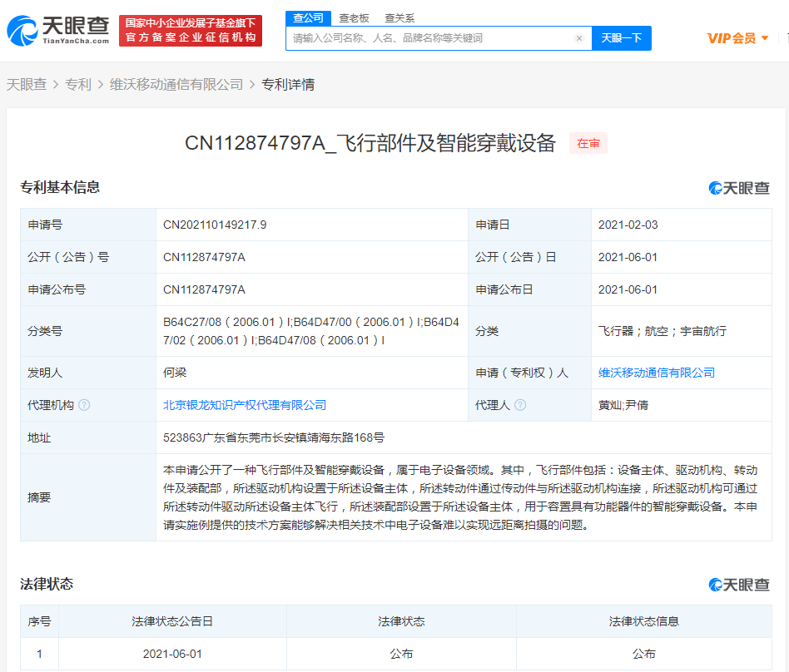789x672 pixels.
Task: Show help for 代理机构 question mark icon
Action: (x=85, y=405)
